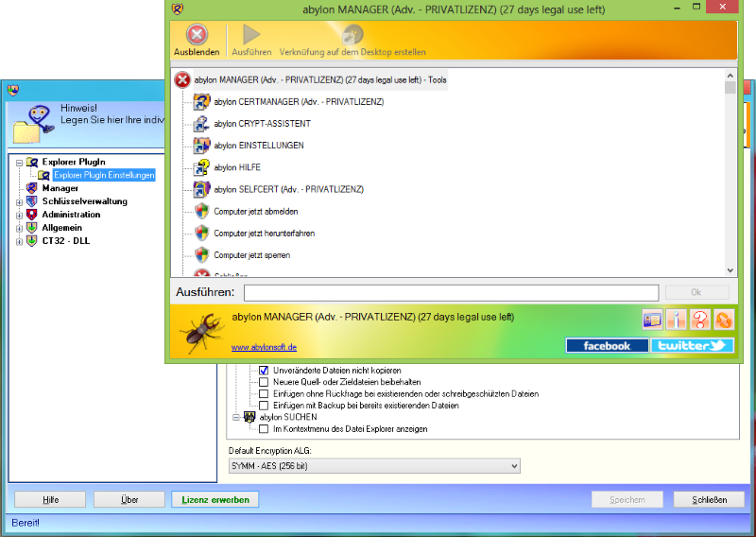Click the Ausblenden toolbar icon
756x537 pixels.
click(197, 35)
